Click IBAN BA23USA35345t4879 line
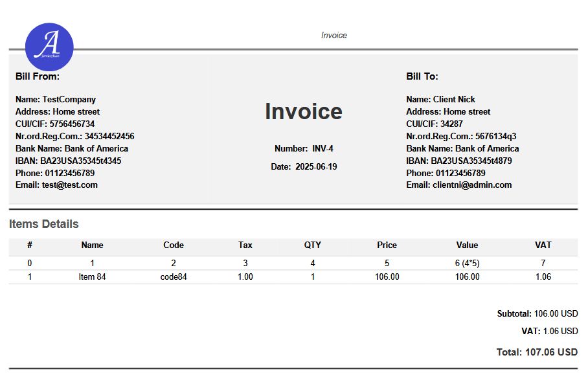This screenshot has width=588, height=384. [459, 161]
